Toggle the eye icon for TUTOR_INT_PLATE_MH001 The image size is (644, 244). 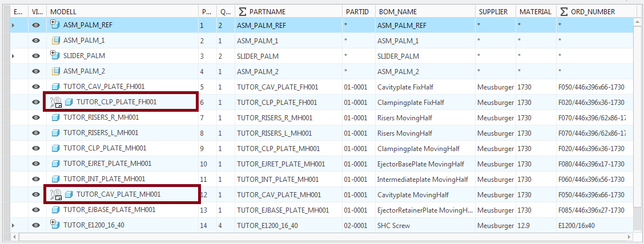click(x=36, y=179)
